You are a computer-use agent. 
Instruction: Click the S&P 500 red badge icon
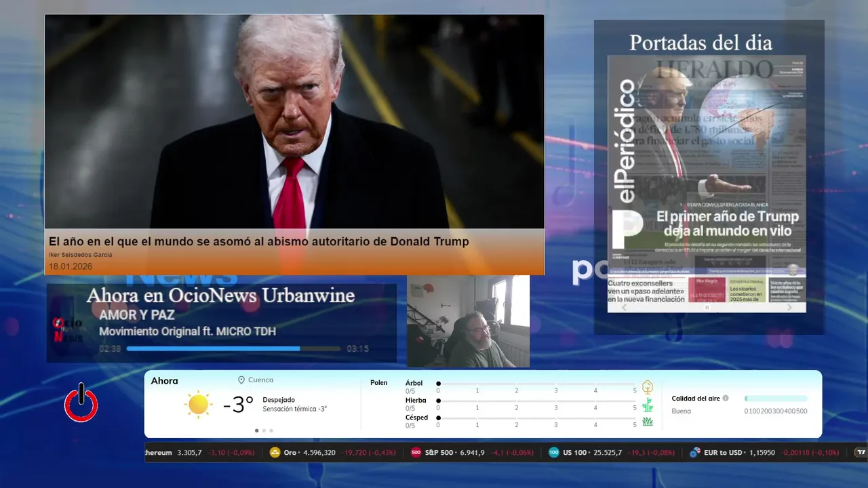[416, 453]
